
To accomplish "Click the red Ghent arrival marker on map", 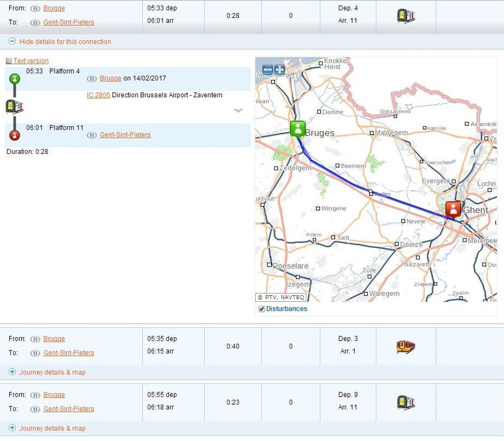I will coord(453,209).
